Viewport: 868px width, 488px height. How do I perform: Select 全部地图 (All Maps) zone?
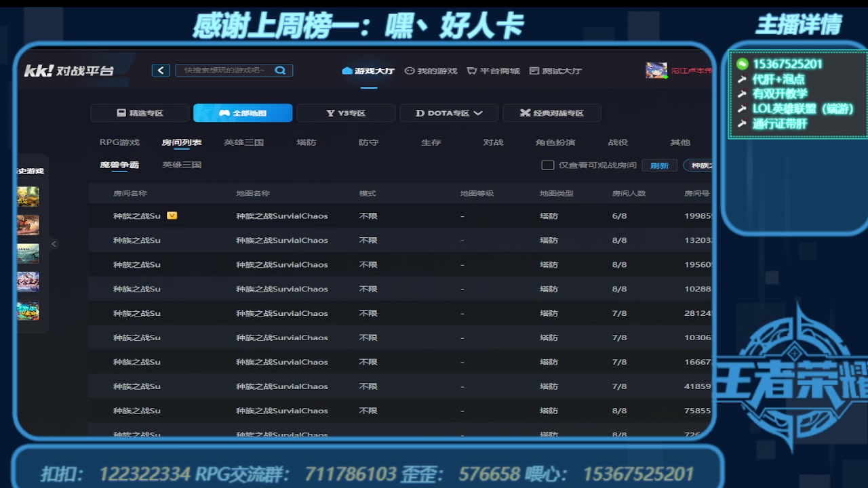click(242, 113)
